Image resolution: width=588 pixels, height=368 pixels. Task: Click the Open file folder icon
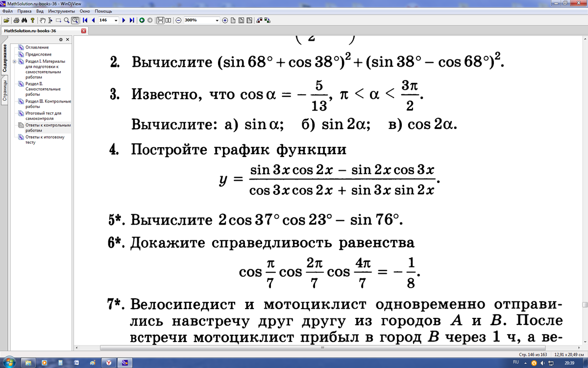[6, 21]
